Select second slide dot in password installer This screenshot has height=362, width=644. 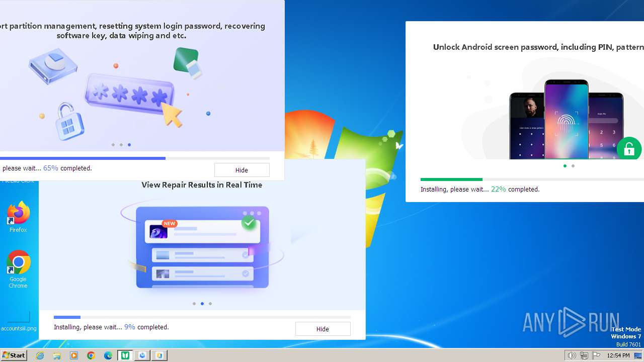coord(121,145)
